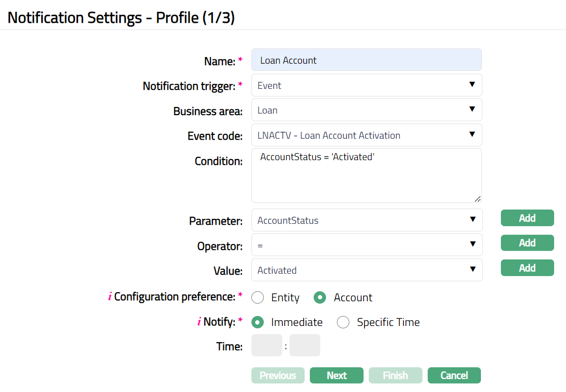Viewport: 566px width, 392px height.
Task: Select the Account radio button
Action: 320,298
